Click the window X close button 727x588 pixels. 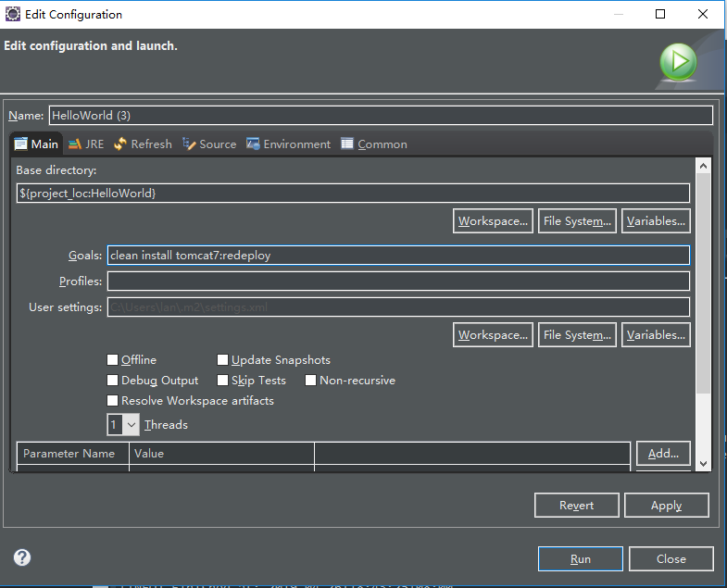coord(703,15)
